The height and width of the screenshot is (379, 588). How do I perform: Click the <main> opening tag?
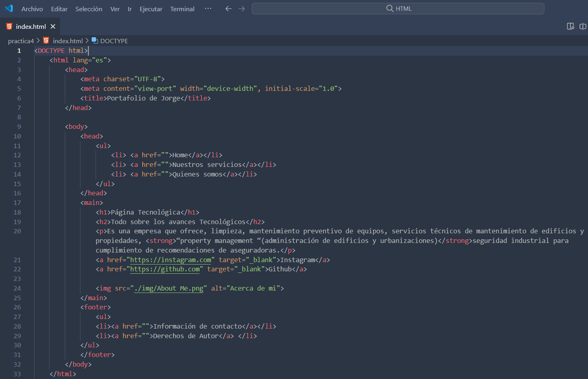point(92,203)
